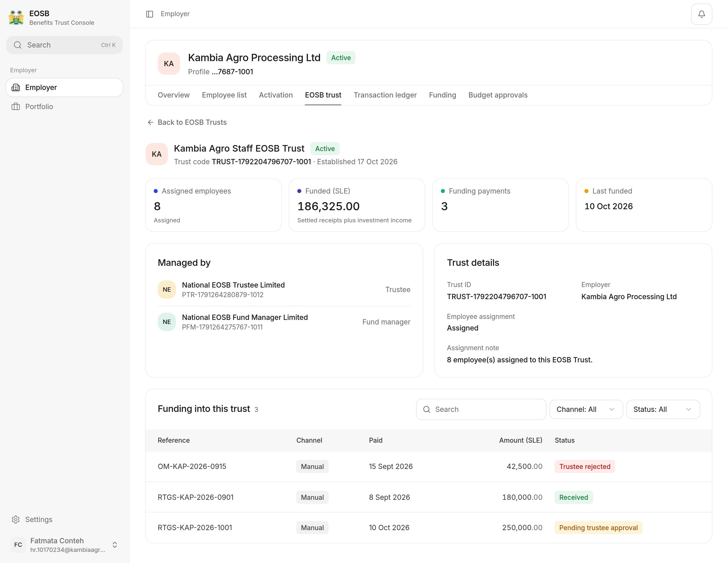This screenshot has width=728, height=563.
Task: Click the NE avatar for National EOSB Trustee Limited
Action: pyautogui.click(x=167, y=290)
